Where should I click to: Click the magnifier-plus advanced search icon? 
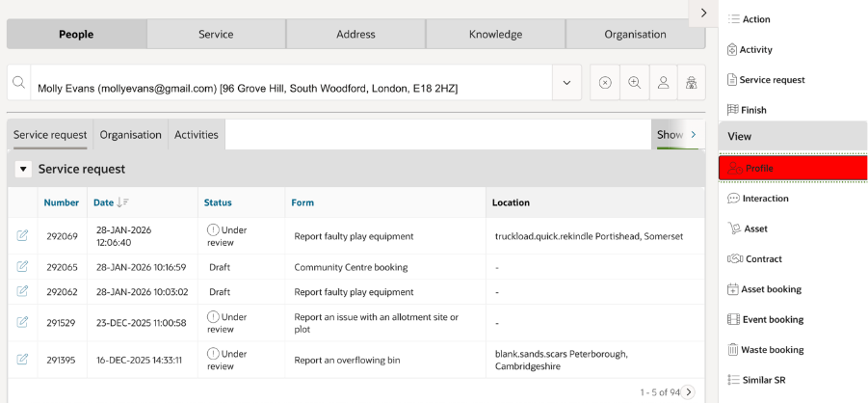tap(634, 83)
